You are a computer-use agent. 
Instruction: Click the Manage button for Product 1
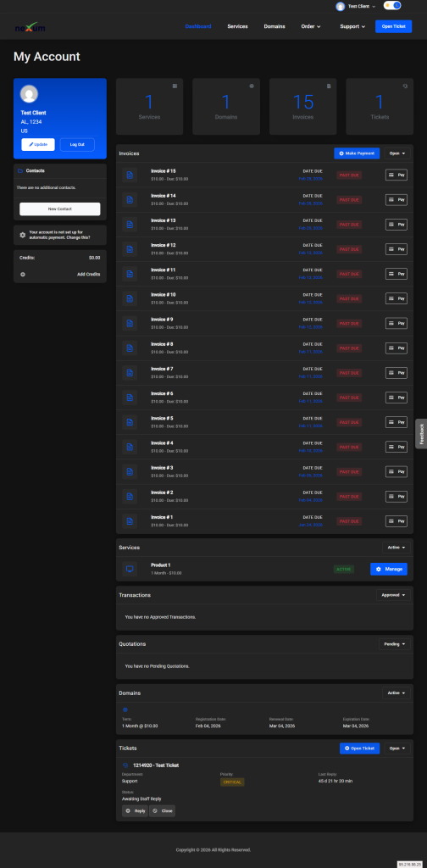pos(389,569)
